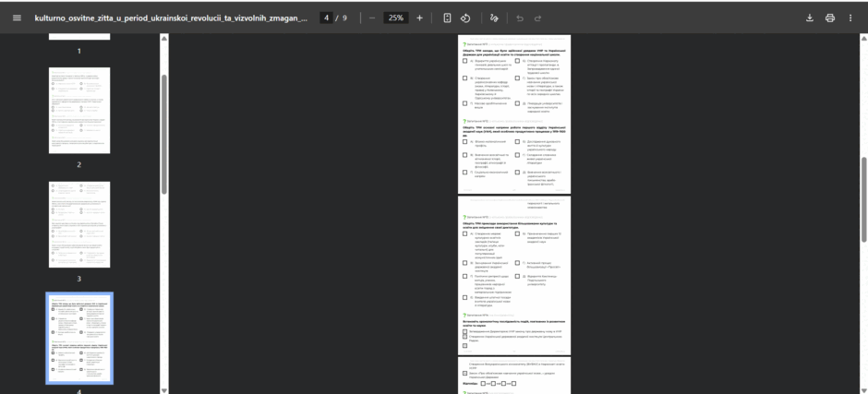The height and width of the screenshot is (394, 868).
Task: Undo the last annotation
Action: click(x=520, y=18)
